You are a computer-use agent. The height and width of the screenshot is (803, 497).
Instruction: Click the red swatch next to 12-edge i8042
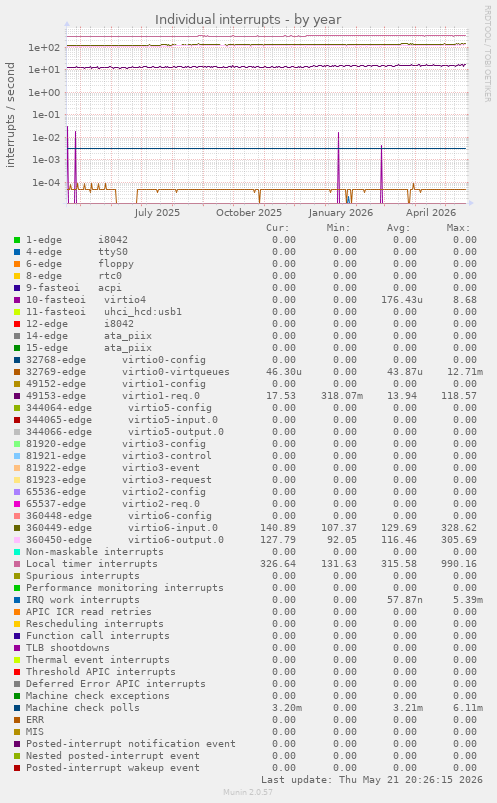(x=17, y=324)
